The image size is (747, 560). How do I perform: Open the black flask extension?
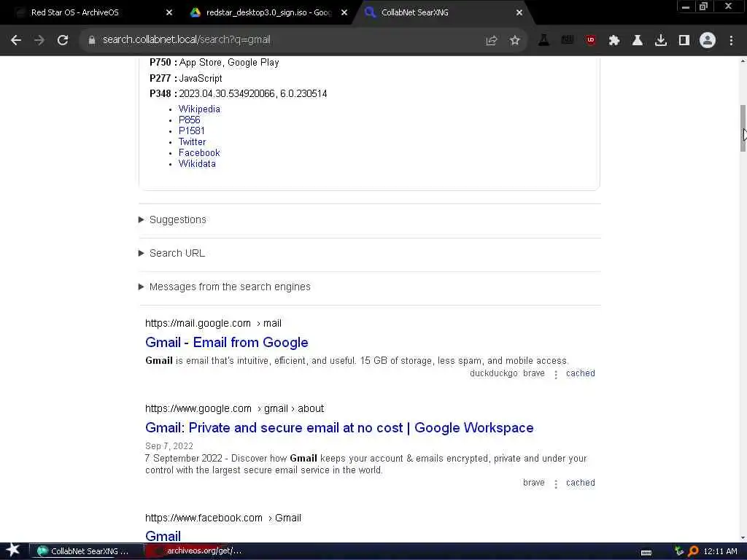pyautogui.click(x=543, y=41)
